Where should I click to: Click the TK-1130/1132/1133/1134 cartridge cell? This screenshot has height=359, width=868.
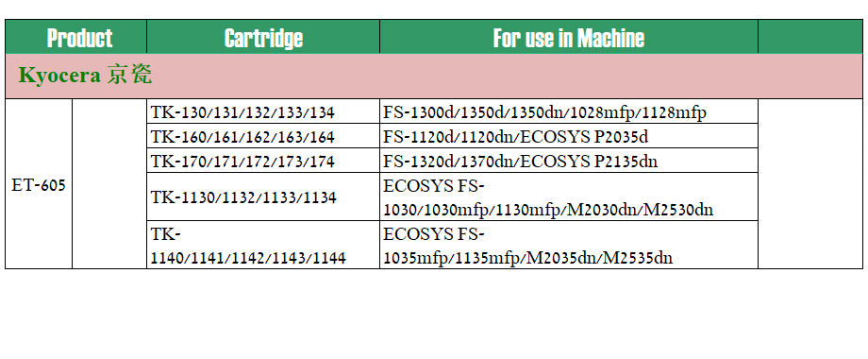[x=263, y=197]
